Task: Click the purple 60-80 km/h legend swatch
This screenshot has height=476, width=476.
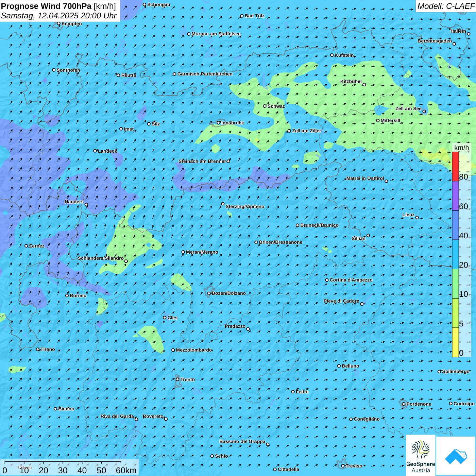Action: 455,195
